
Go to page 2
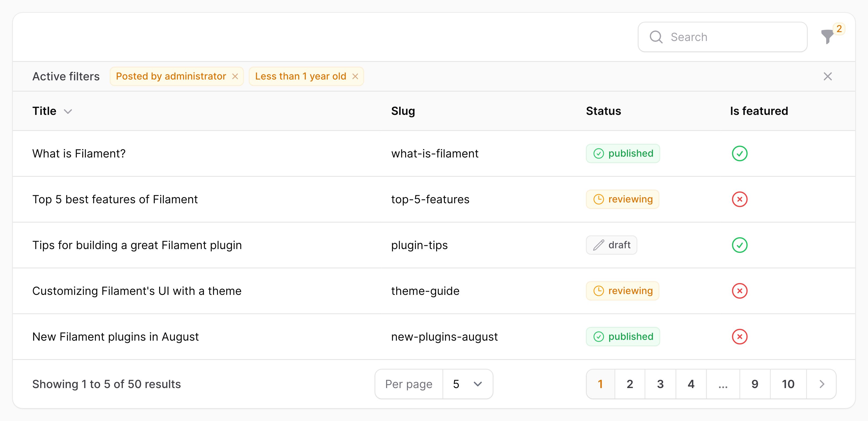[x=630, y=384]
